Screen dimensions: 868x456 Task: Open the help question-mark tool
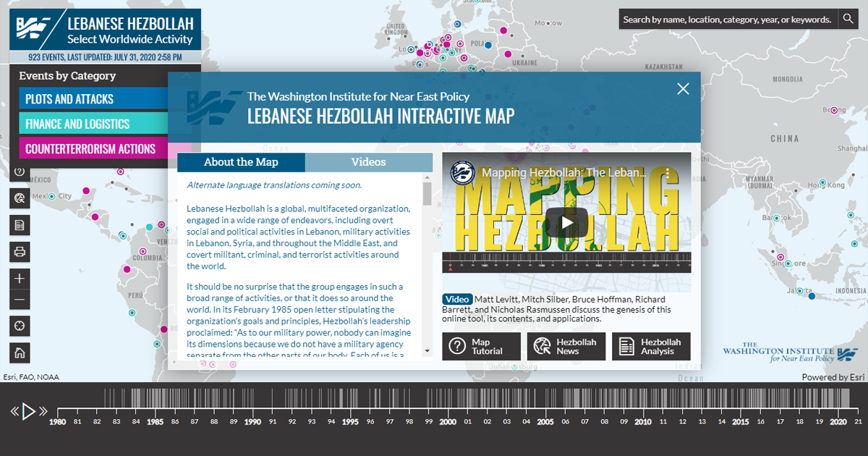[x=20, y=172]
